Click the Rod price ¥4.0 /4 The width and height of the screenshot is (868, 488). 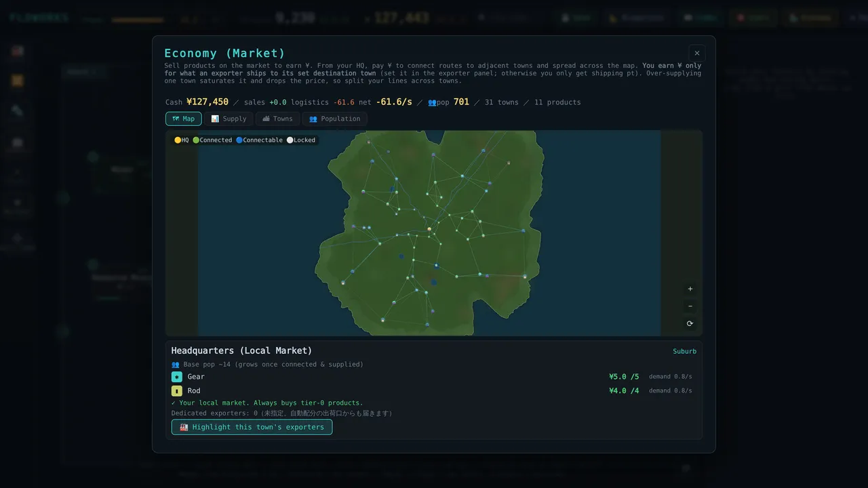624,391
